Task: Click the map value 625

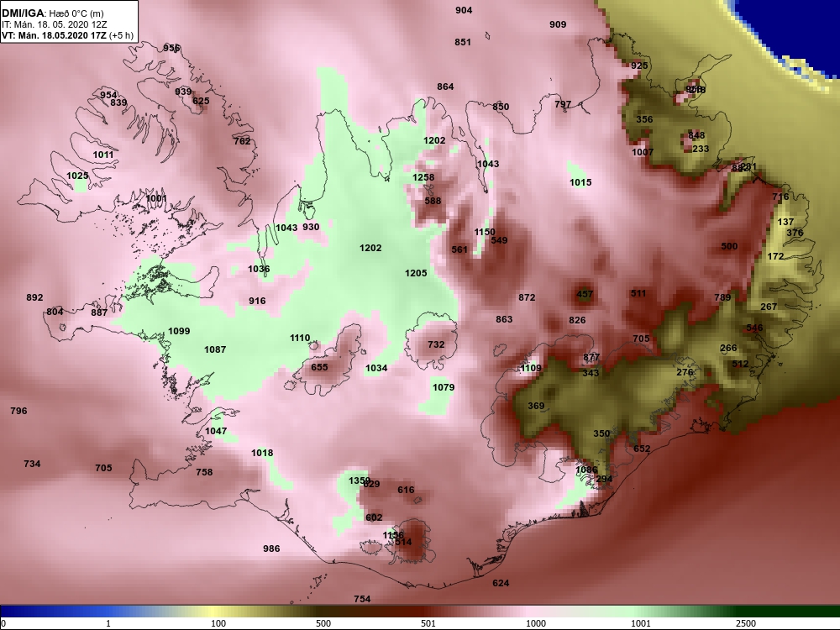Action: (x=201, y=101)
